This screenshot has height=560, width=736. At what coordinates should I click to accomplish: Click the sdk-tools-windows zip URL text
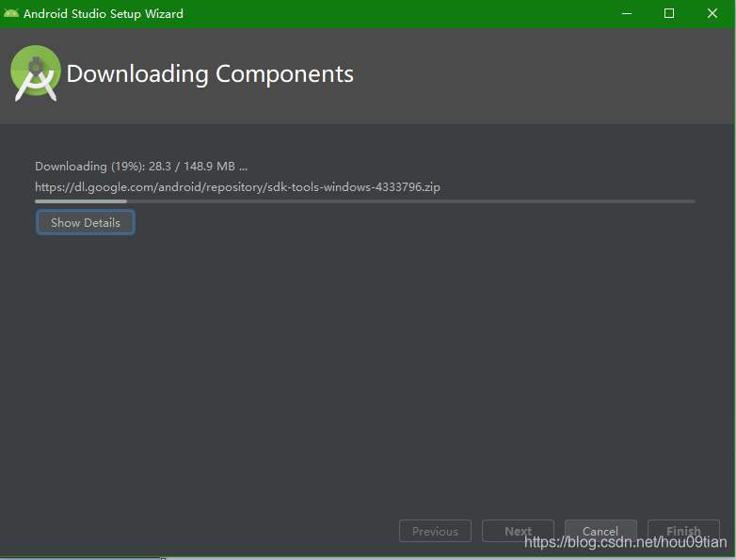[237, 187]
